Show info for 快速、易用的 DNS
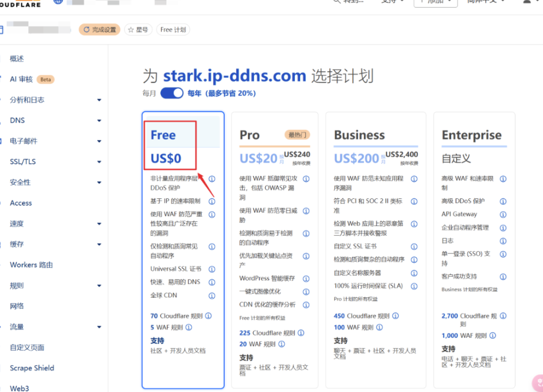This screenshot has height=392, width=543. [212, 282]
